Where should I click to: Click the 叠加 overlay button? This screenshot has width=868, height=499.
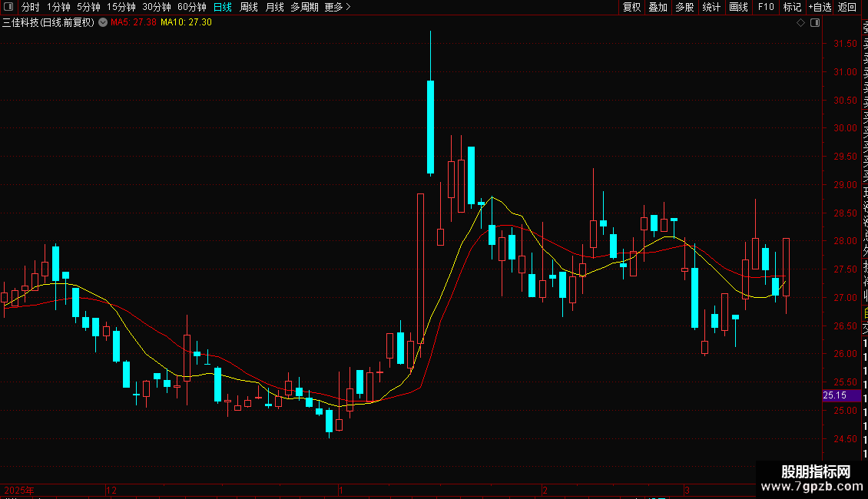pyautogui.click(x=658, y=7)
